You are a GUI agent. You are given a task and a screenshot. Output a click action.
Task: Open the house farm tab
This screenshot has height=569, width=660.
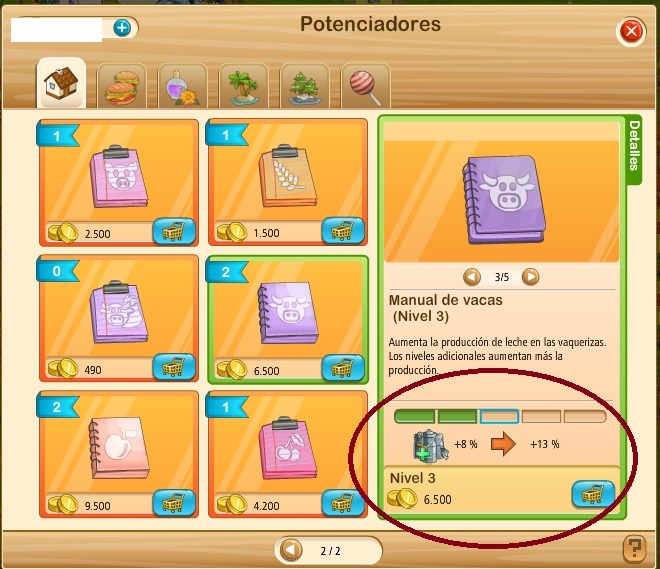(61, 83)
